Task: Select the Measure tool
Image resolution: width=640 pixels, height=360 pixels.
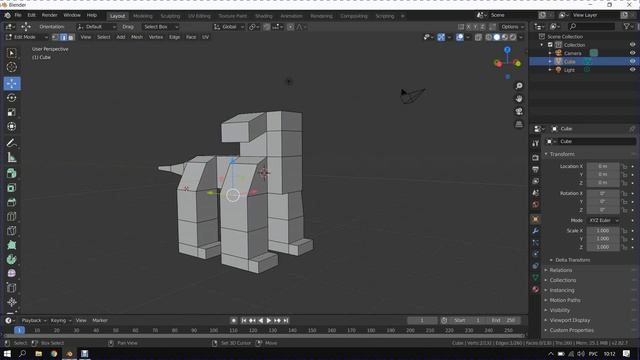Action: tap(11, 157)
